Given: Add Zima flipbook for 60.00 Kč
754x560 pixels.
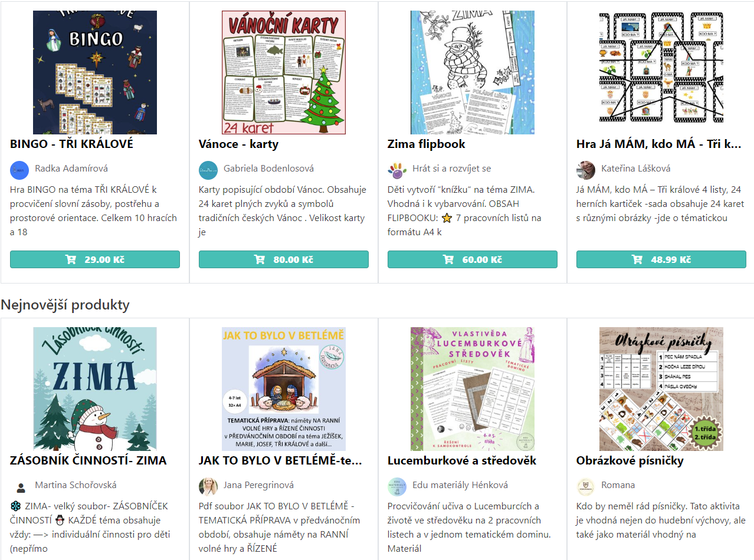Looking at the screenshot, I should pyautogui.click(x=473, y=259).
